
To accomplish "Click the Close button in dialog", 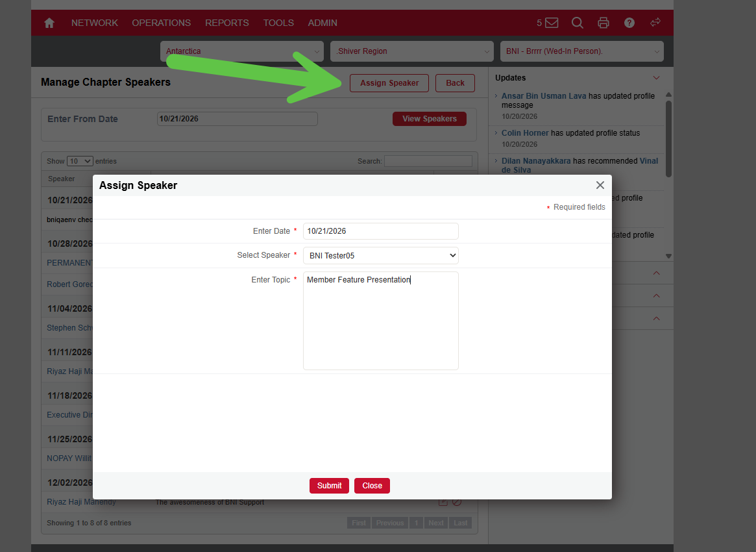I will coord(372,485).
